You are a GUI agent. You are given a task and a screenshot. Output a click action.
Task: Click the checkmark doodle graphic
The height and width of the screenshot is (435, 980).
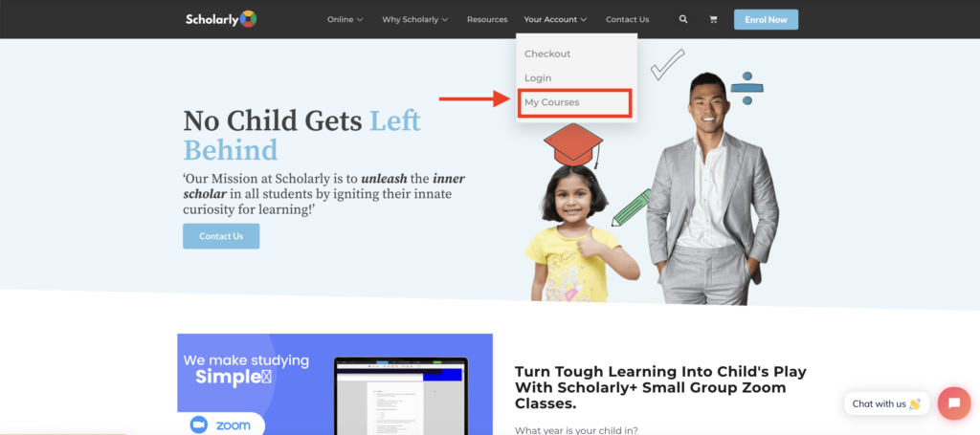coord(667,65)
